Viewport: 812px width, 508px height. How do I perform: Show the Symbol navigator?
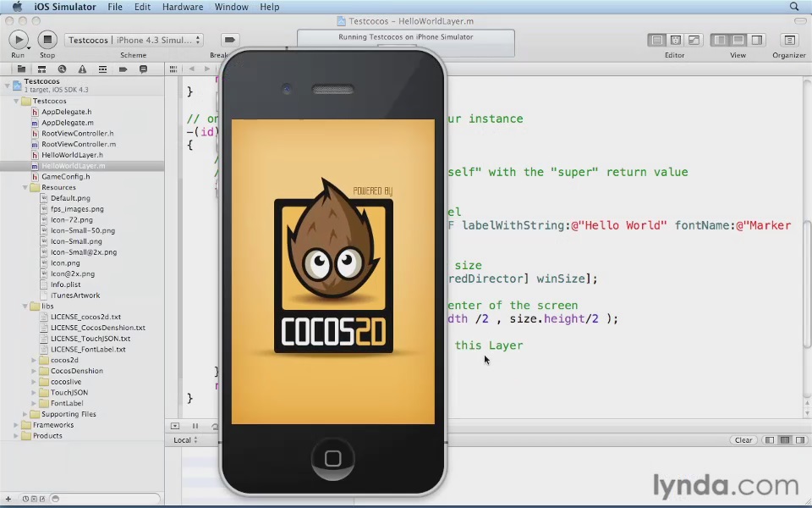[41, 69]
